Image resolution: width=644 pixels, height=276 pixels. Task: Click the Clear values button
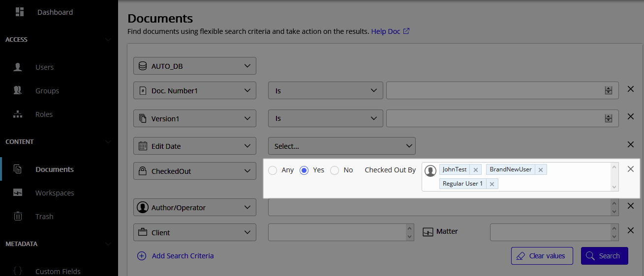(x=542, y=256)
